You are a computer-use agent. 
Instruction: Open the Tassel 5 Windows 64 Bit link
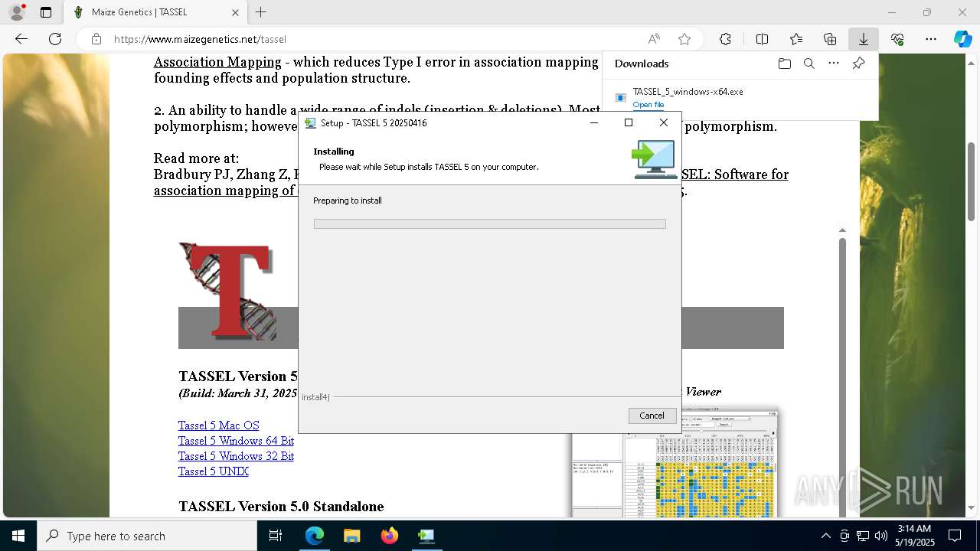click(x=236, y=441)
